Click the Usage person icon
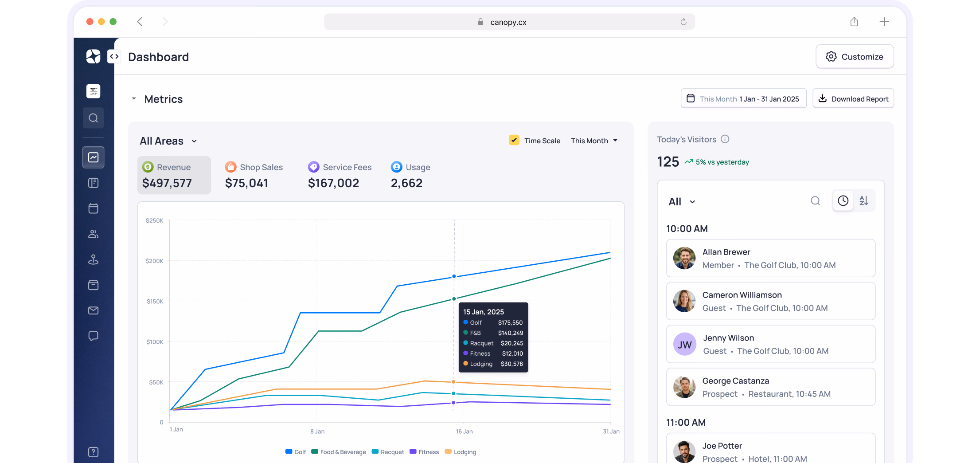 tap(396, 167)
